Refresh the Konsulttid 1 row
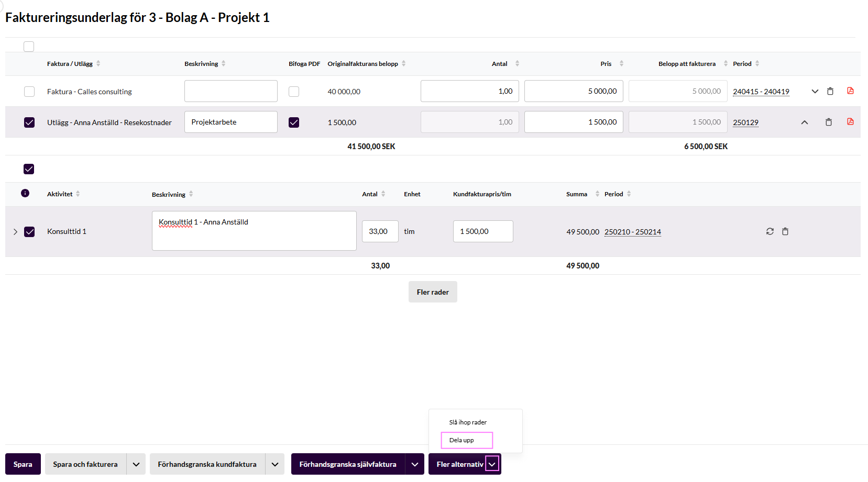 (770, 231)
